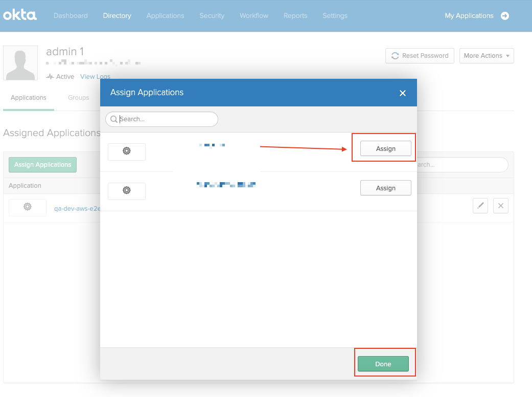Assign the first listed application
This screenshot has height=397, width=532.
point(385,148)
